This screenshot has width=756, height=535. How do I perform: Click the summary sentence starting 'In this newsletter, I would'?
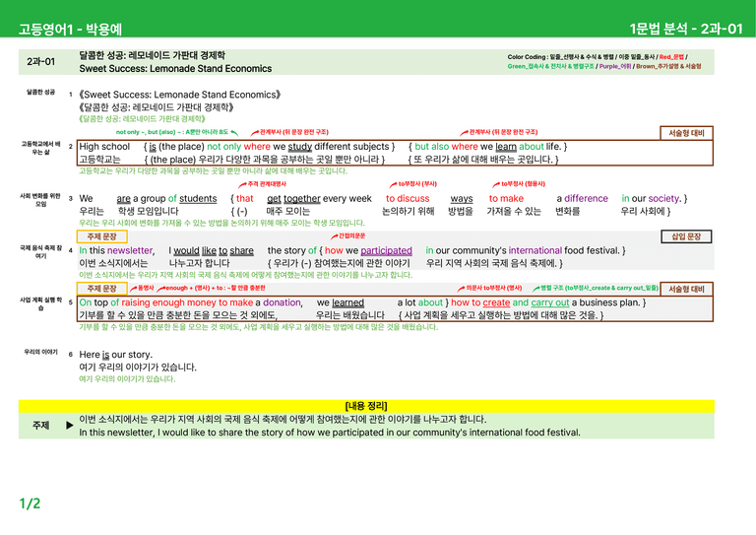pyautogui.click(x=330, y=433)
